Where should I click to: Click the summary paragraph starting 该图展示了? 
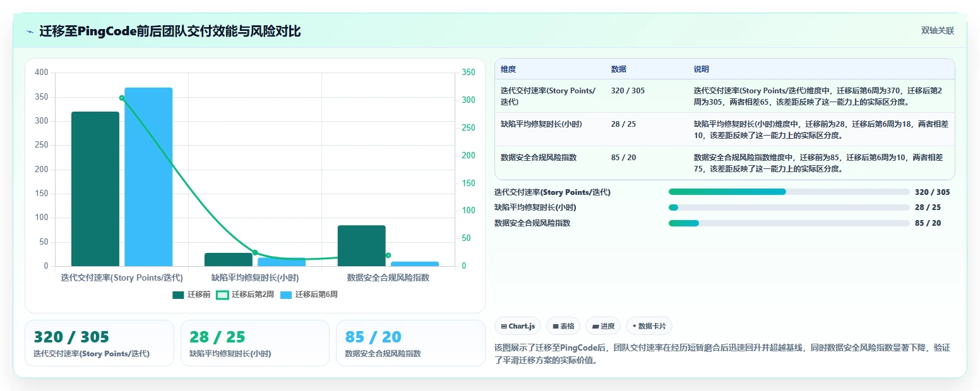722,354
